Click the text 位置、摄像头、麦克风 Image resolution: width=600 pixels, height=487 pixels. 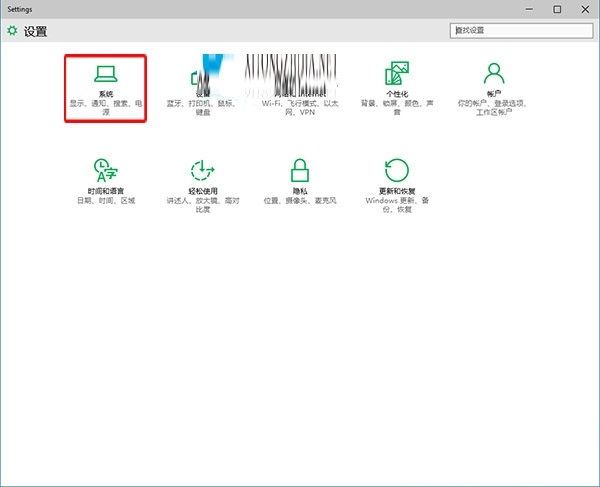click(300, 200)
